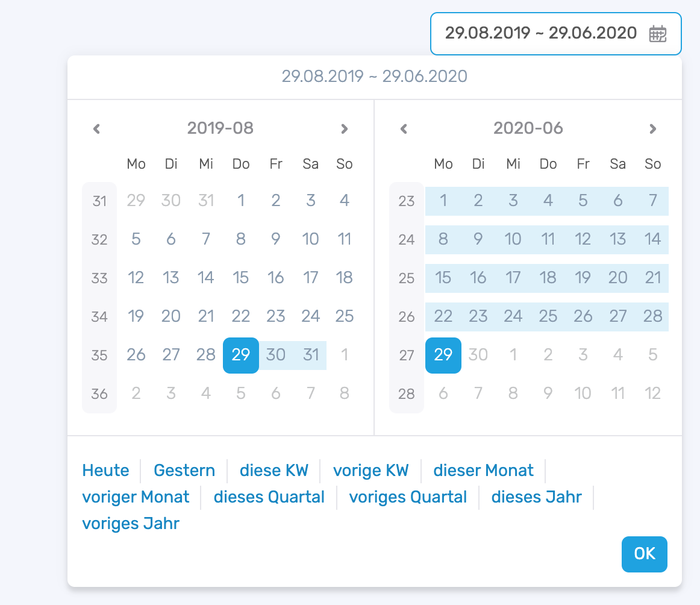Select the 'Heute' shortcut
Viewport: 700px width, 605px height.
pos(105,470)
